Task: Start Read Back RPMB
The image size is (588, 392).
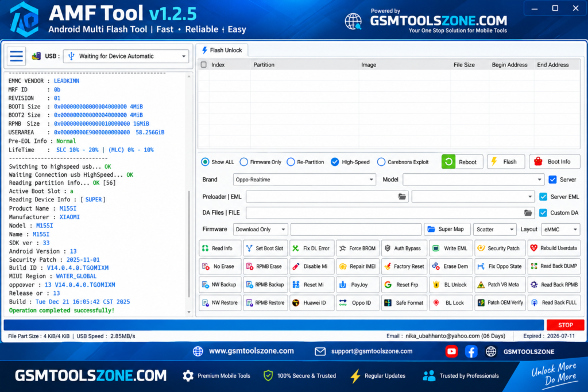Action: coord(554,285)
